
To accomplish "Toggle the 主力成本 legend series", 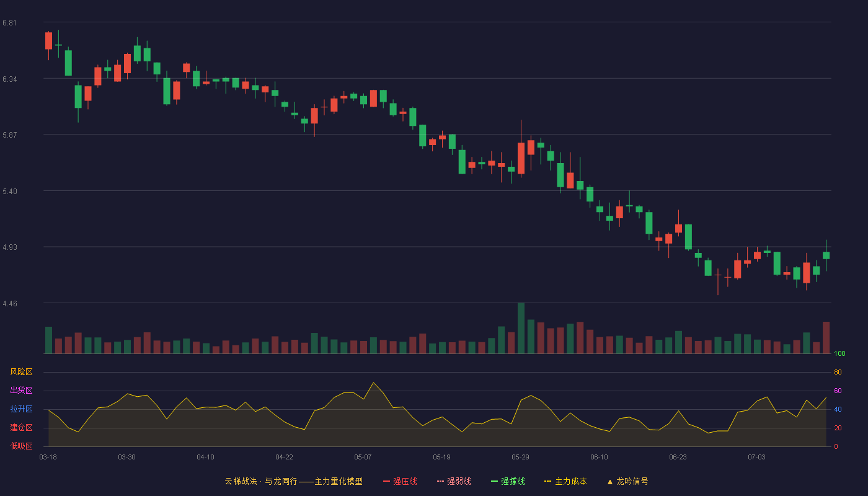I will (x=565, y=481).
